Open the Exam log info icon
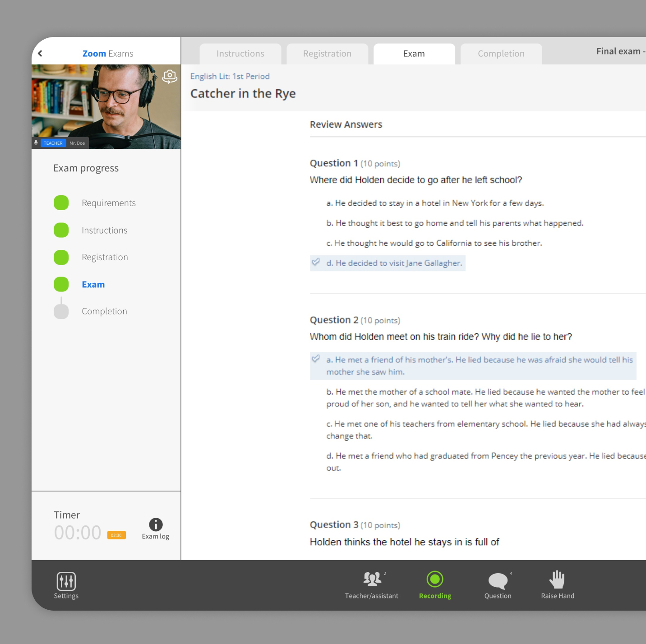The image size is (646, 644). tap(156, 524)
